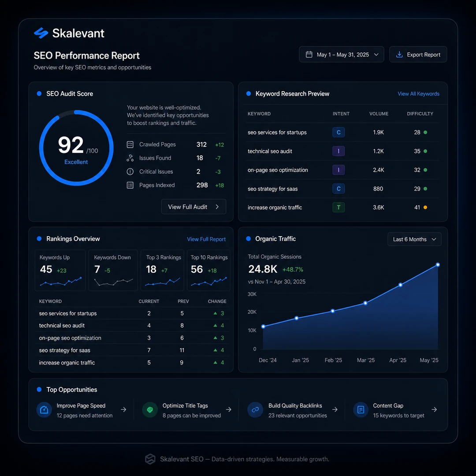Click the arrow next to Optimize Title Tags
The height and width of the screenshot is (476, 476).
[229, 409]
